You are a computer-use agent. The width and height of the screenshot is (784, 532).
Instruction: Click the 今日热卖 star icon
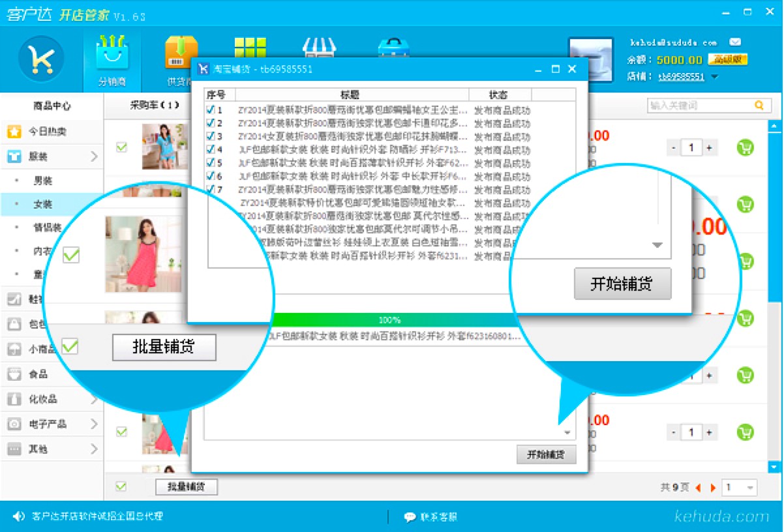pos(14,132)
